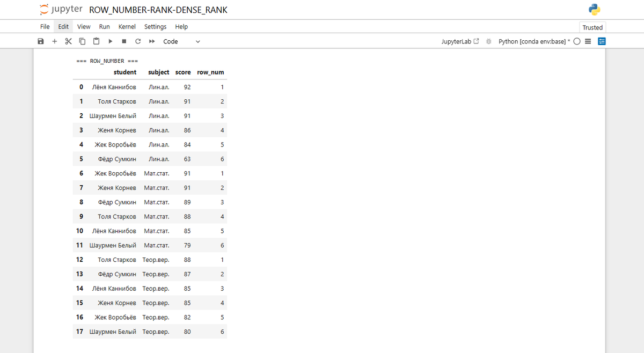Click 'Мат.стат.' subject in row 6
Image resolution: width=644 pixels, height=353 pixels.
pos(157,173)
